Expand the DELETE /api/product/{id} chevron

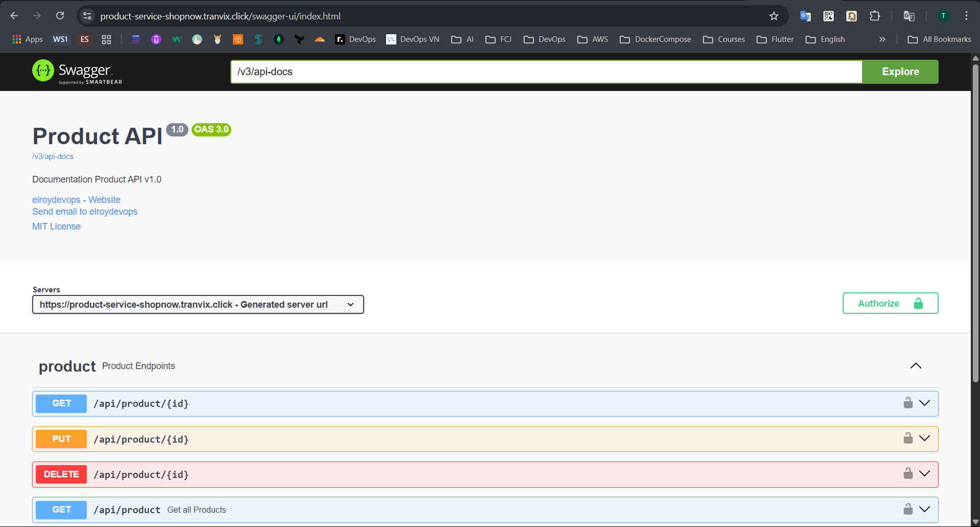click(924, 474)
